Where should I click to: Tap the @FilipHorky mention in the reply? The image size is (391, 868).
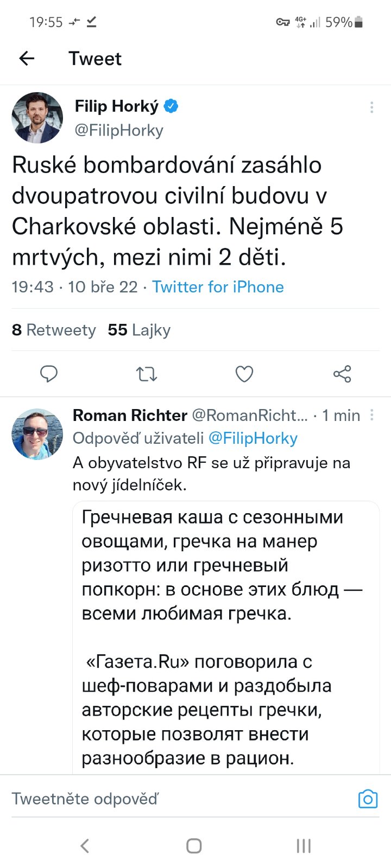(253, 438)
